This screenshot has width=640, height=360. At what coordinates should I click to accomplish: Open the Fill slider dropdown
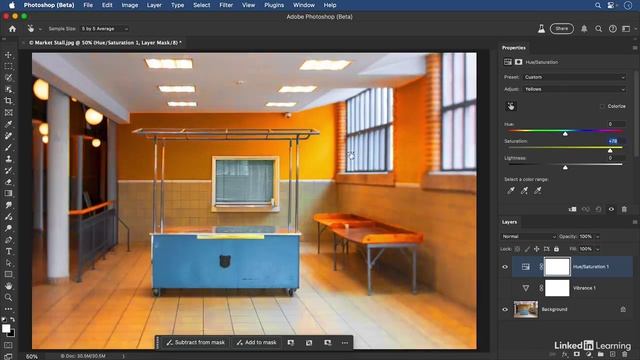598,249
